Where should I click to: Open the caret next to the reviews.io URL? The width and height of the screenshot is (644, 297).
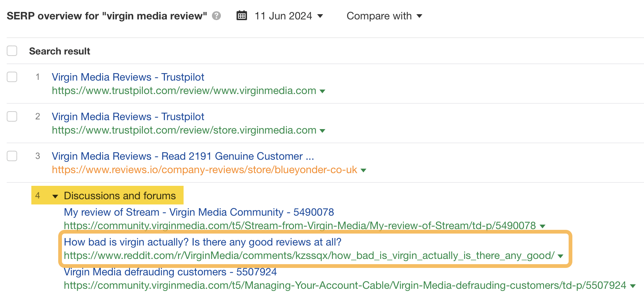363,170
